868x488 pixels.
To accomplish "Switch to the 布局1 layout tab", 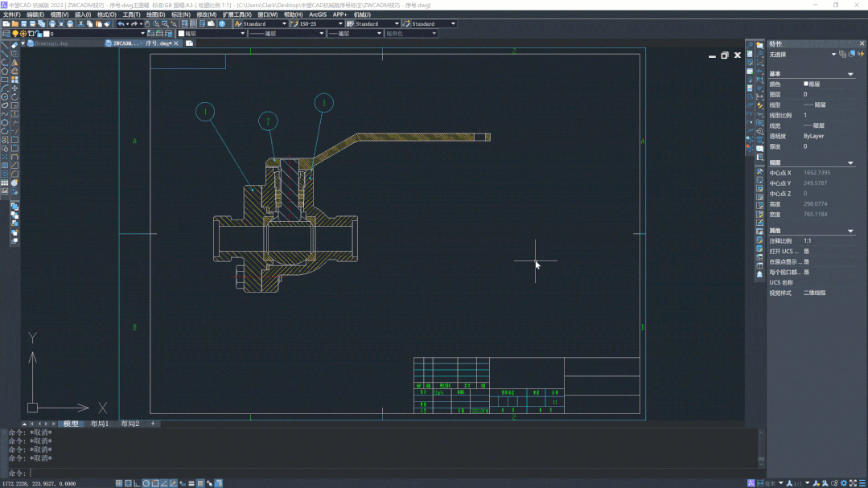I will [99, 424].
